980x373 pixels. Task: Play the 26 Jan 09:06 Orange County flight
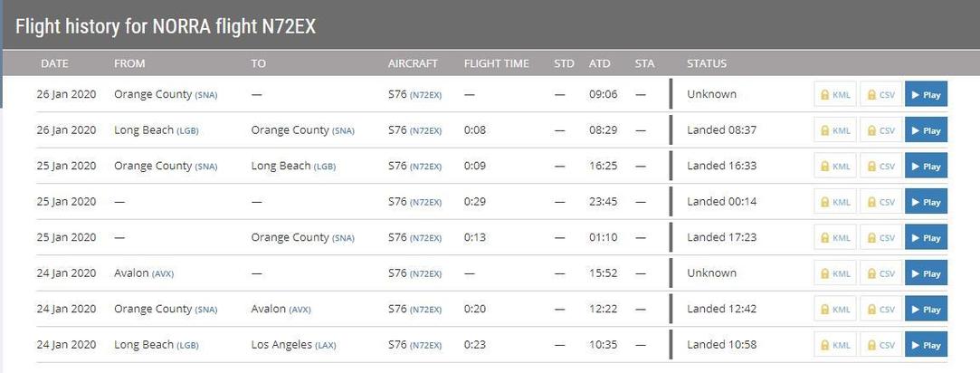(x=926, y=94)
